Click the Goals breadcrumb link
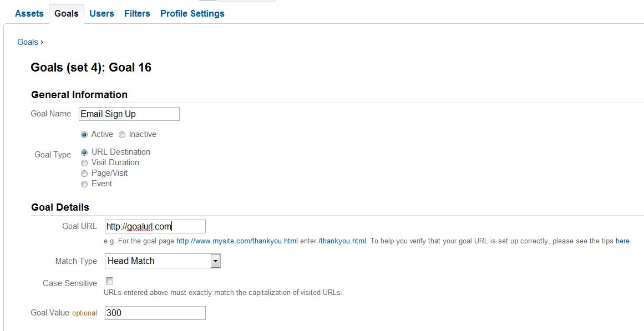 pyautogui.click(x=28, y=42)
